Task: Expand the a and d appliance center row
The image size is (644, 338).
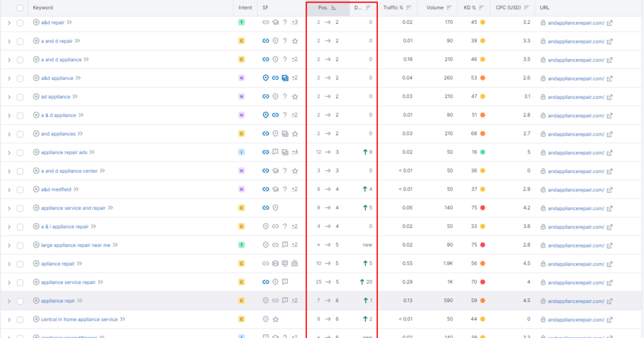Action: [9, 171]
